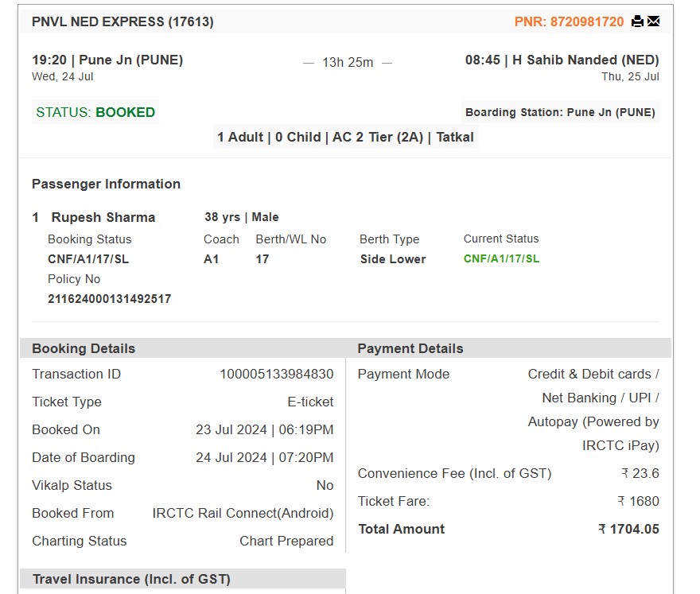Click the green current status CNF/A1/17/SL
The height and width of the screenshot is (594, 700).
[501, 259]
